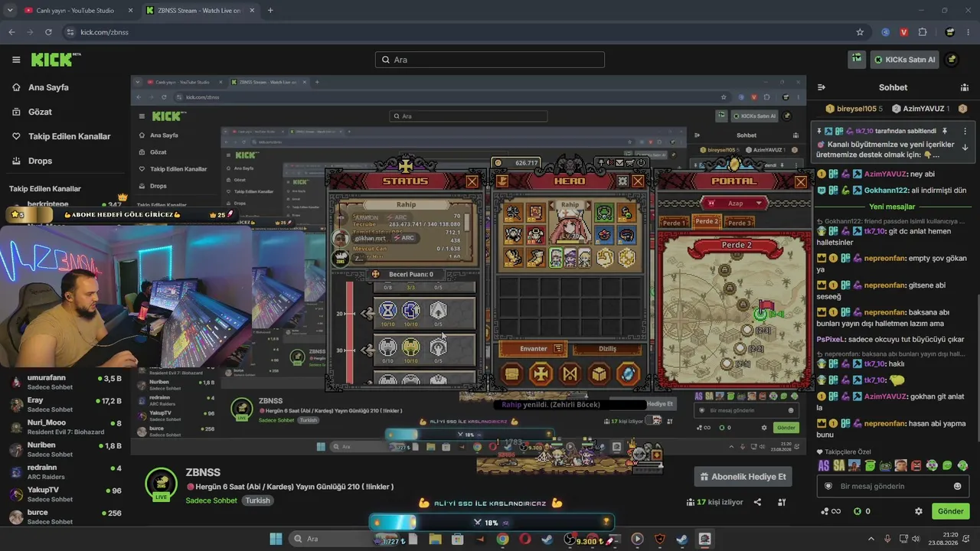Expand the pinned message with the down arrow
This screenshot has width=980, height=551.
[x=965, y=148]
